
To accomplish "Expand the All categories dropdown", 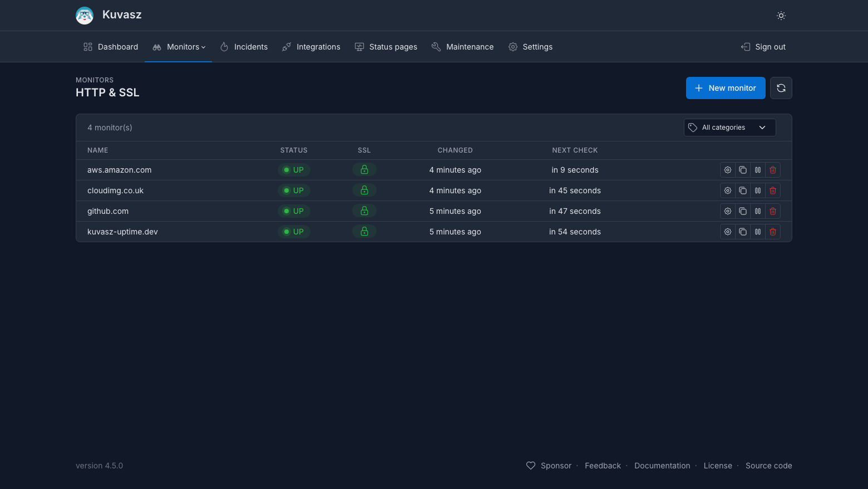I will tap(729, 128).
